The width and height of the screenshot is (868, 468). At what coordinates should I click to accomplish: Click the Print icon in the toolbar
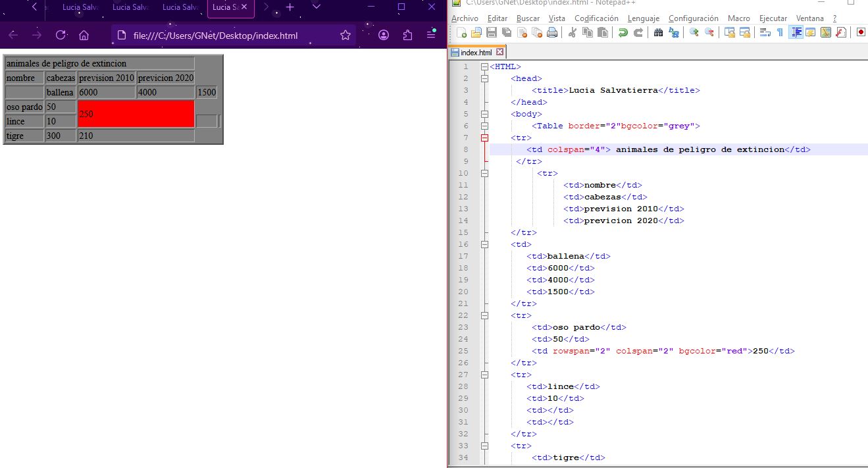tap(552, 32)
